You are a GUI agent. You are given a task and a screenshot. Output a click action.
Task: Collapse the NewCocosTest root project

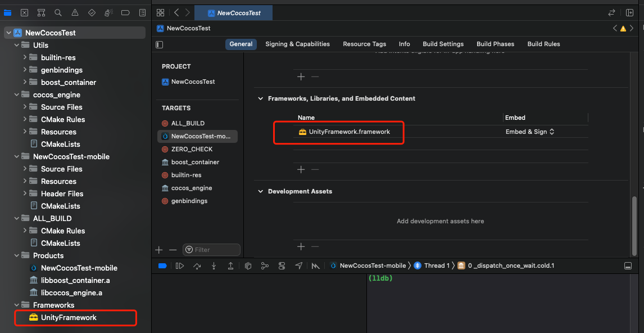[8, 33]
